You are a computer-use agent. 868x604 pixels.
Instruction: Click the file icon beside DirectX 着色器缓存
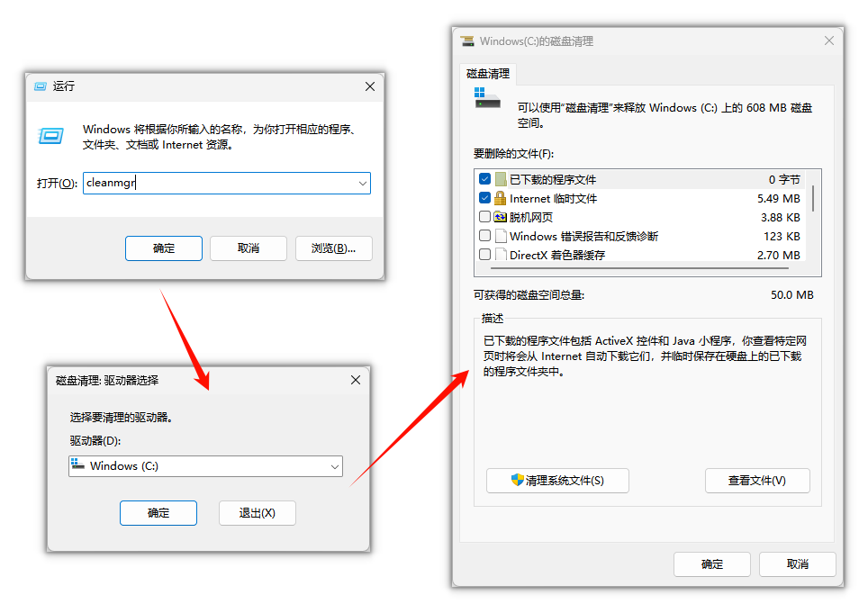point(499,255)
